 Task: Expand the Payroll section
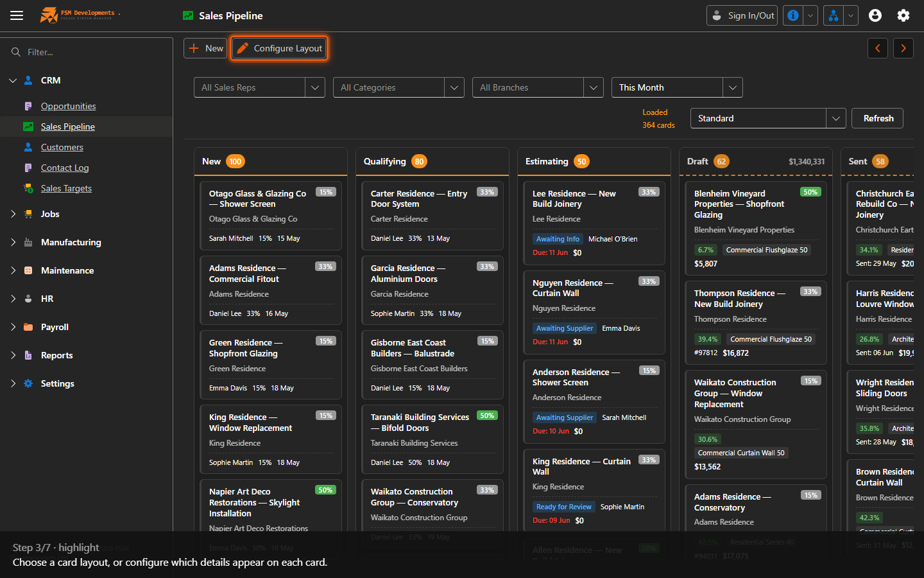pos(13,327)
